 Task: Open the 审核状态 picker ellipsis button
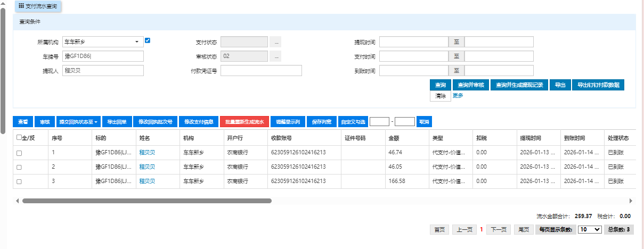tap(275, 56)
